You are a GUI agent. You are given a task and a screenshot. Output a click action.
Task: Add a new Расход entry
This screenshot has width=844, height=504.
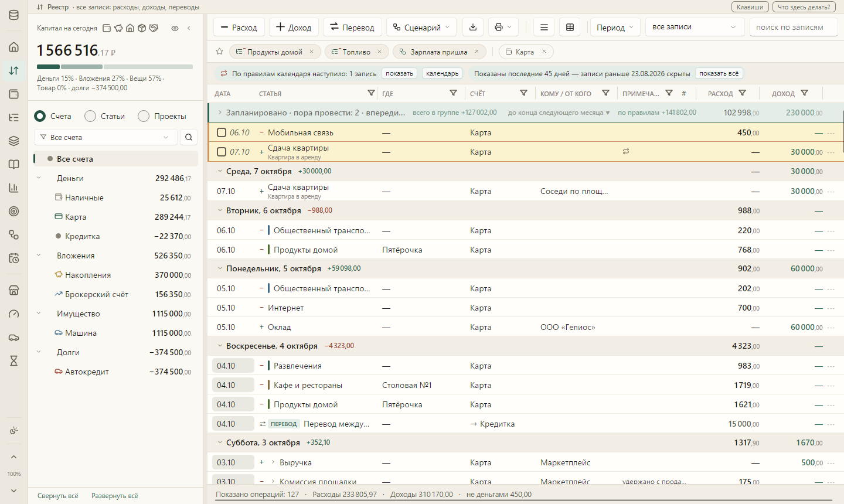click(239, 27)
